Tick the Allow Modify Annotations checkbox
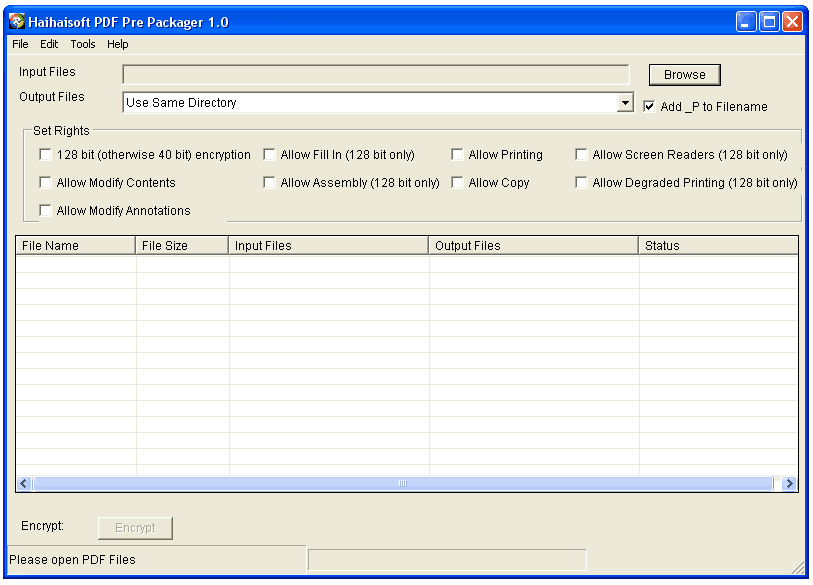 pos(46,211)
